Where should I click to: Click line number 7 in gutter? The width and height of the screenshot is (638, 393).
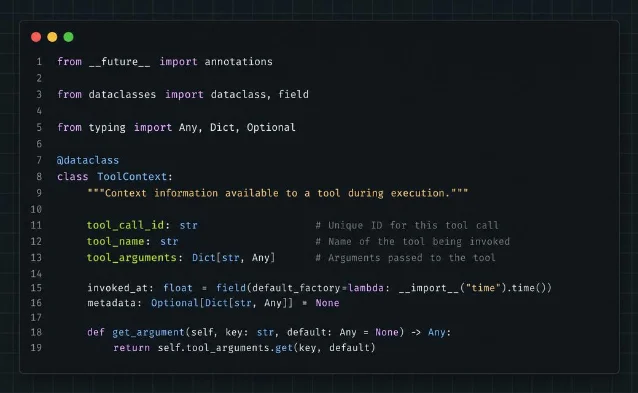[39, 160]
